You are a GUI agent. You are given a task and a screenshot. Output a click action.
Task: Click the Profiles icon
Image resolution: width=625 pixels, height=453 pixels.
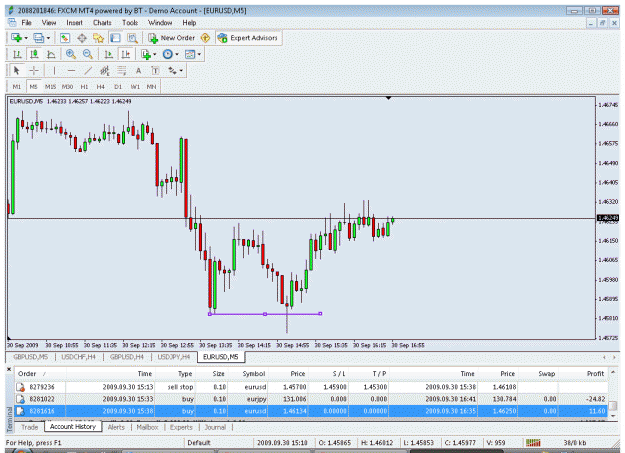pos(39,38)
